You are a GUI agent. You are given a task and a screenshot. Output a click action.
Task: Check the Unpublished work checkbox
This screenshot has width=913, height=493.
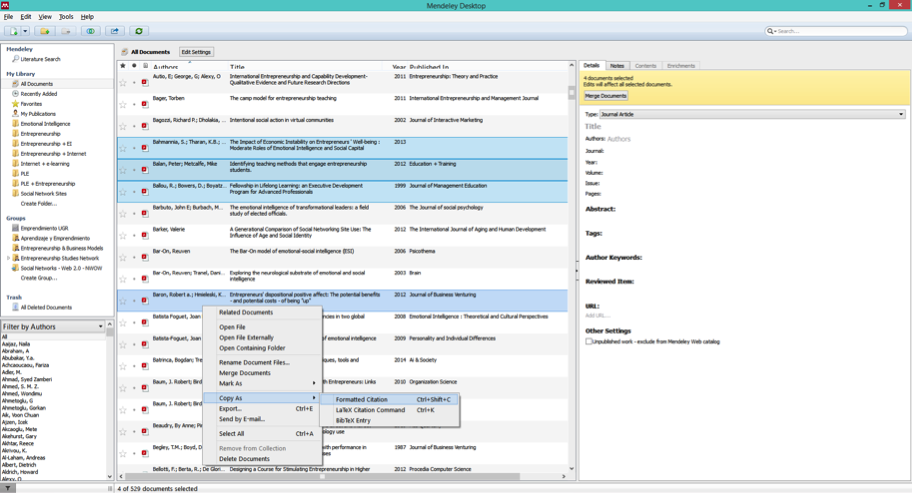[589, 342]
